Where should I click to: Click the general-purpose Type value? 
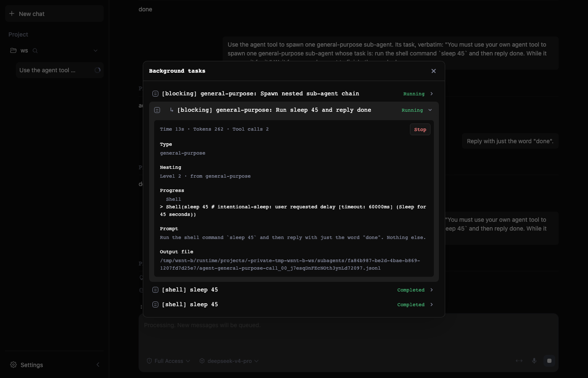183,153
